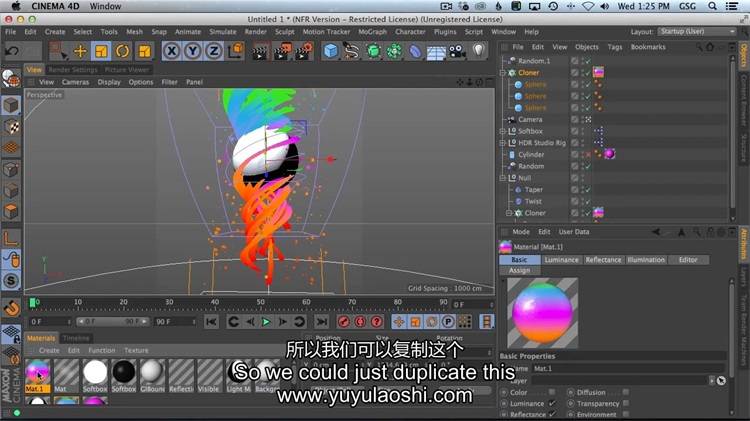Image resolution: width=750 pixels, height=421 pixels.
Task: Select the black Softbox material swatch
Action: pos(124,372)
